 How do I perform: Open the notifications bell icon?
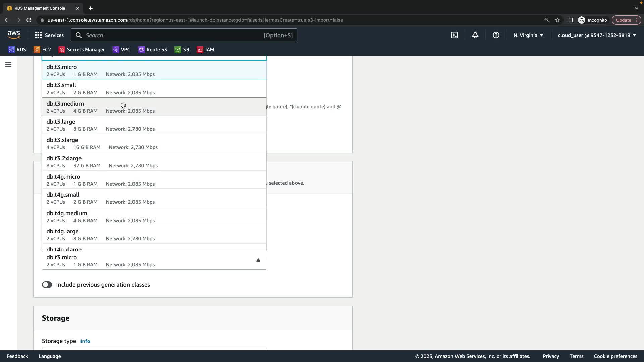(475, 35)
